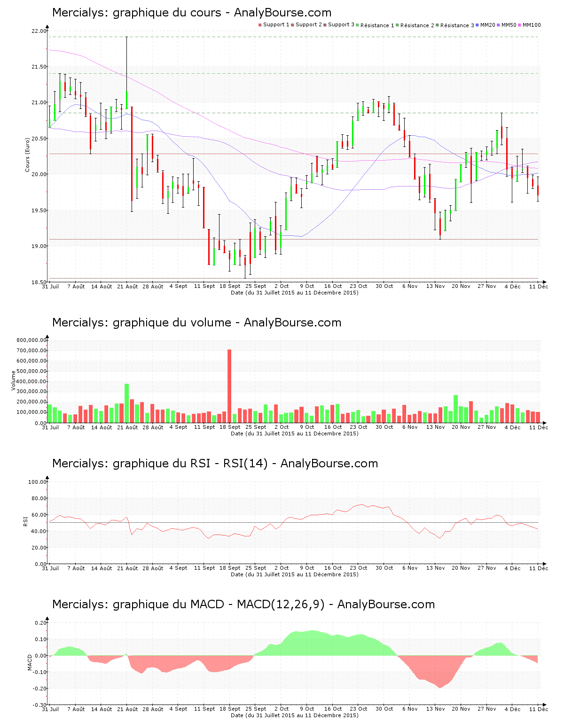Click the Support 2 legend swatch
Screen dimensions: 564x728
[292, 25]
